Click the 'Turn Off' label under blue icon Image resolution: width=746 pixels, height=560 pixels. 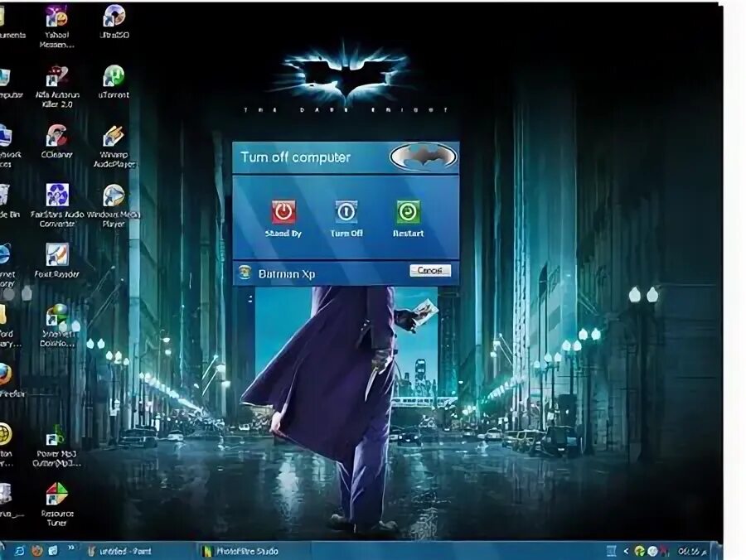click(346, 234)
